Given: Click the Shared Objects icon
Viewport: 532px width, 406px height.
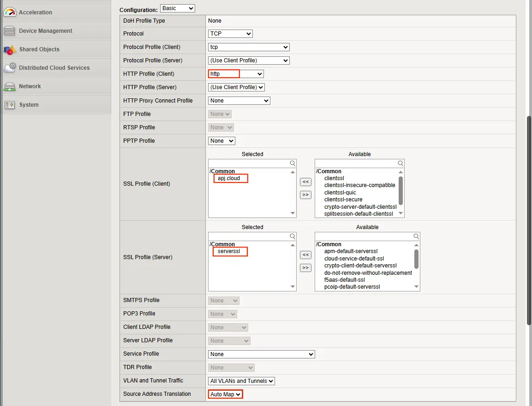Looking at the screenshot, I should point(10,49).
